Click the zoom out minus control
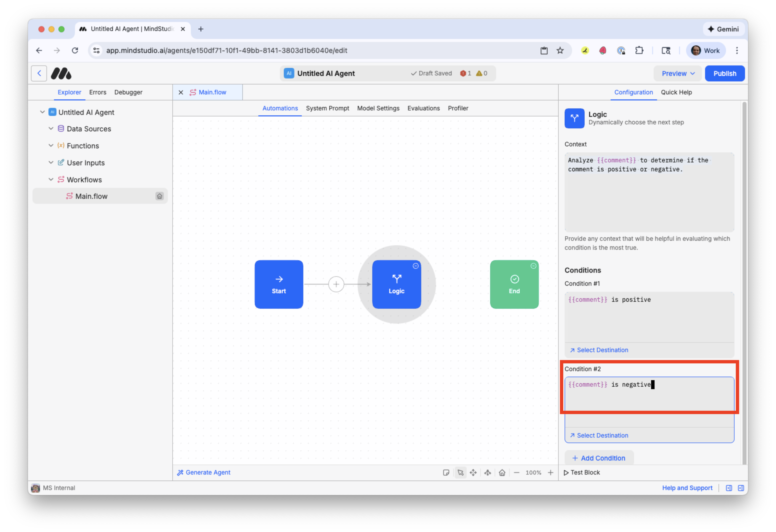This screenshot has width=776, height=532. pyautogui.click(x=517, y=473)
